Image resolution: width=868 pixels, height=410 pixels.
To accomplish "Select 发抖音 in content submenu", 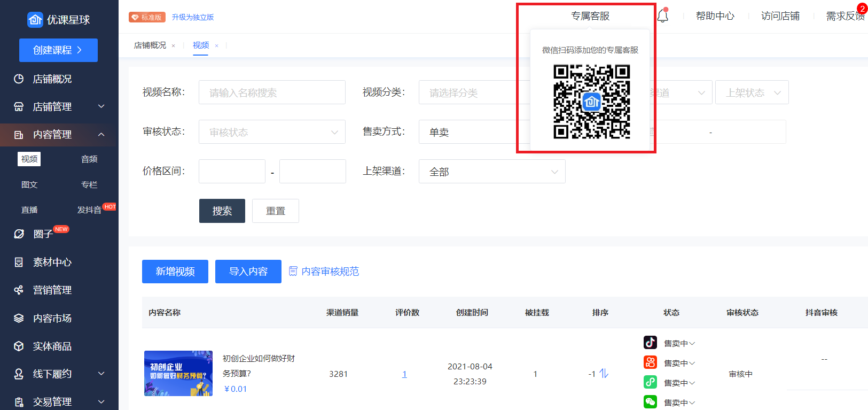I will click(89, 210).
